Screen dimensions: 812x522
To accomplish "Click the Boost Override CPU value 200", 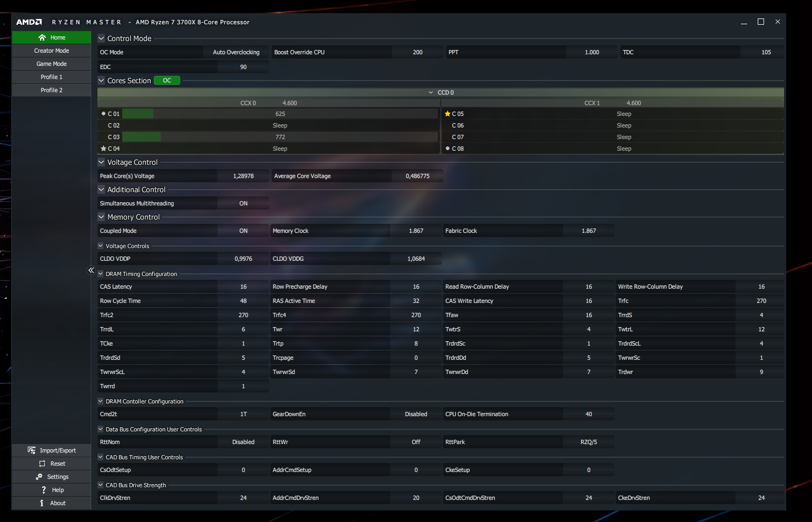I will click(x=417, y=52).
